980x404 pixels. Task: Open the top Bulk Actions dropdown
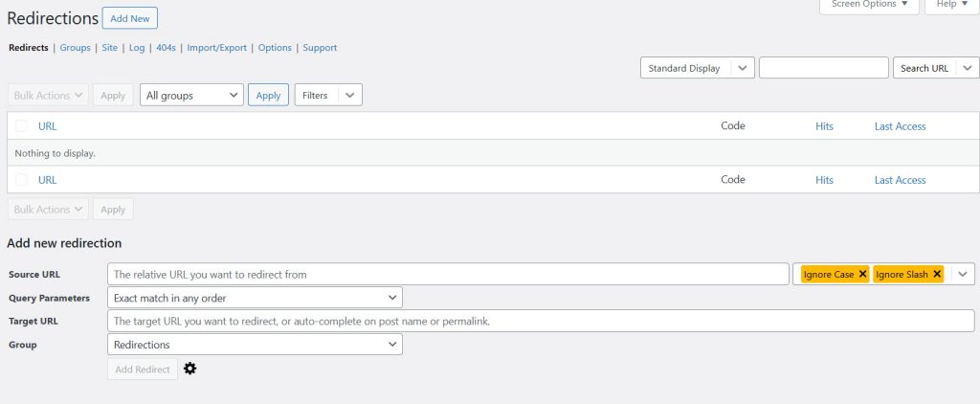[48, 95]
